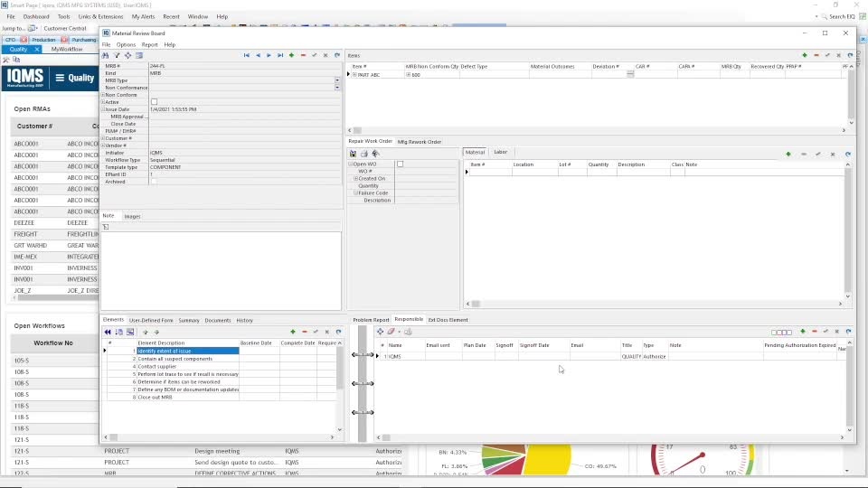Open the MRB Type dropdown
This screenshot has height=488, width=868.
[337, 80]
